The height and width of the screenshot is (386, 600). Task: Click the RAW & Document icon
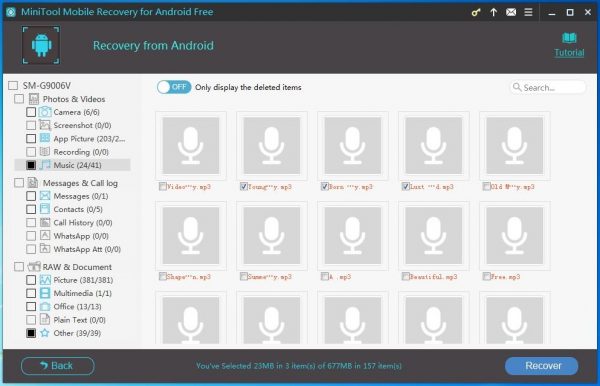pos(34,266)
